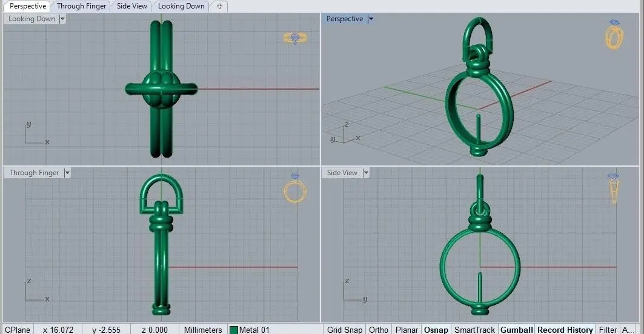
Task: Open the Side View viewport title menu arrow
Action: tap(365, 173)
